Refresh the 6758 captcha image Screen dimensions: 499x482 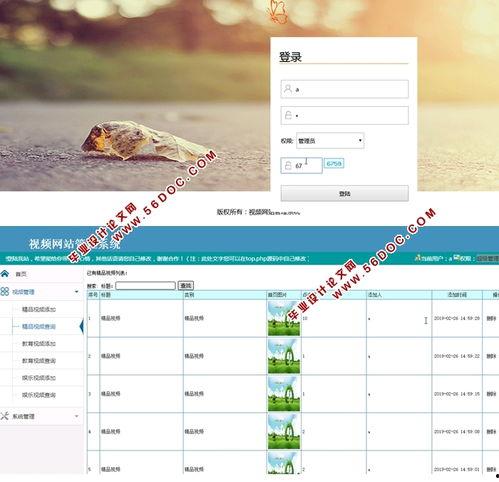point(334,164)
